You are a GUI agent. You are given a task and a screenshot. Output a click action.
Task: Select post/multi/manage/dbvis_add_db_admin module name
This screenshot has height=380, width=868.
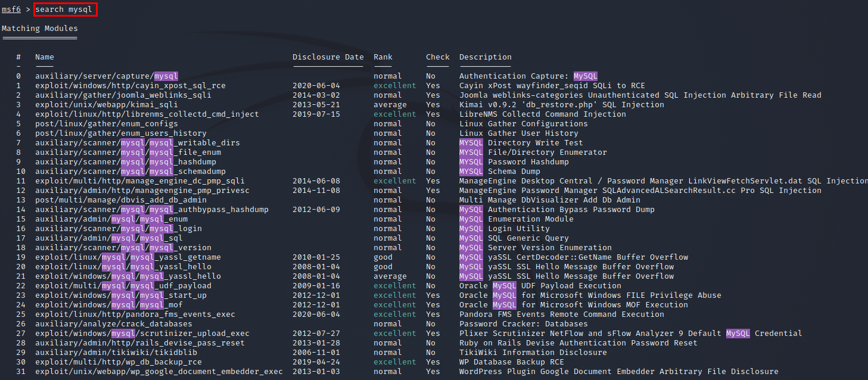point(121,200)
